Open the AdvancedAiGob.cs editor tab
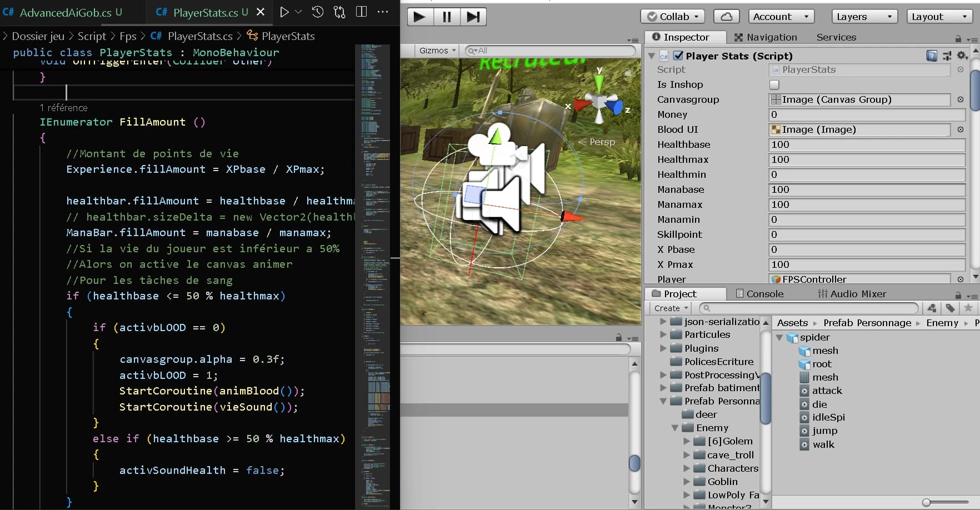This screenshot has width=980, height=510. (x=66, y=12)
